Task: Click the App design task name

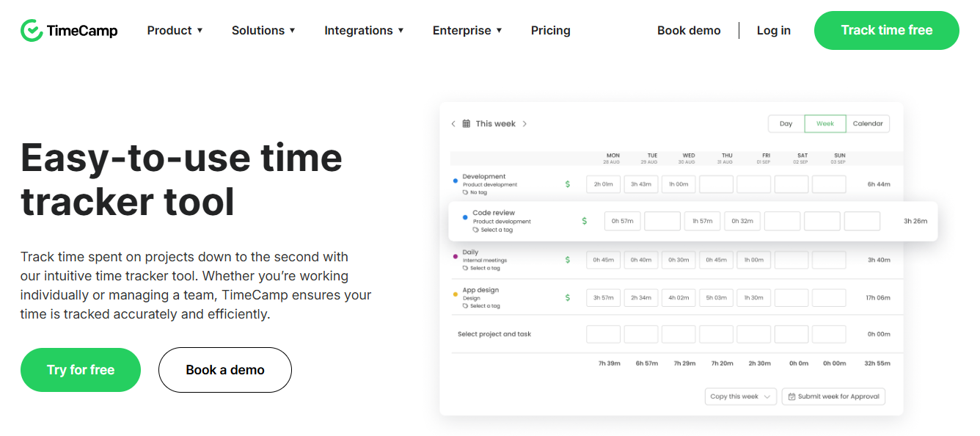Action: click(480, 290)
